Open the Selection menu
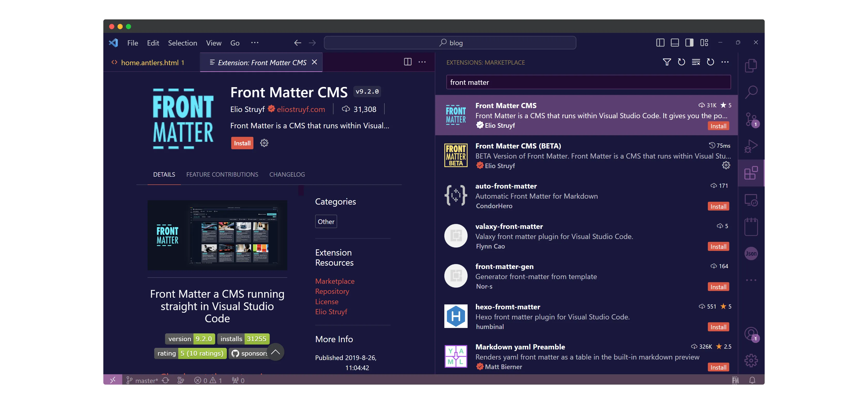The width and height of the screenshot is (868, 404). click(x=182, y=43)
